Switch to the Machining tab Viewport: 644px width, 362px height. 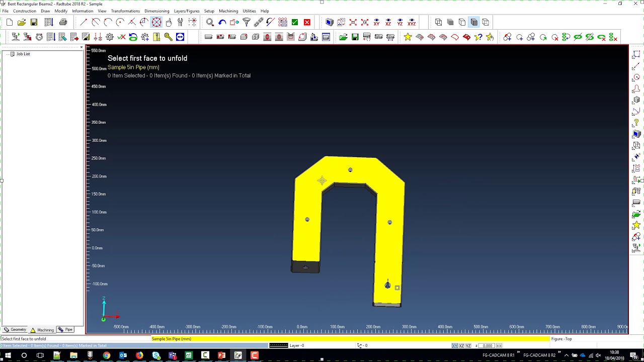42,330
